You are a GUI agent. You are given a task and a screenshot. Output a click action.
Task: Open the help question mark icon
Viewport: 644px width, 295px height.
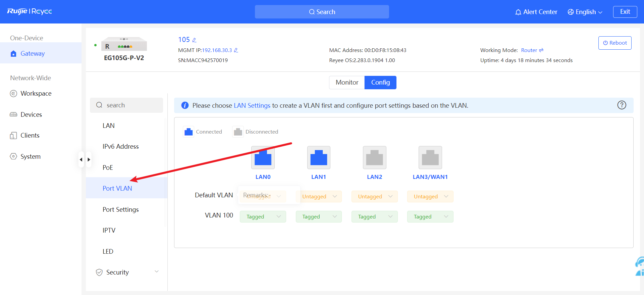pos(622,105)
